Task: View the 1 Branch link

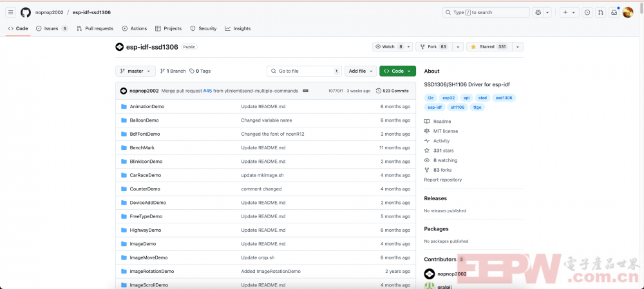Action: point(173,71)
